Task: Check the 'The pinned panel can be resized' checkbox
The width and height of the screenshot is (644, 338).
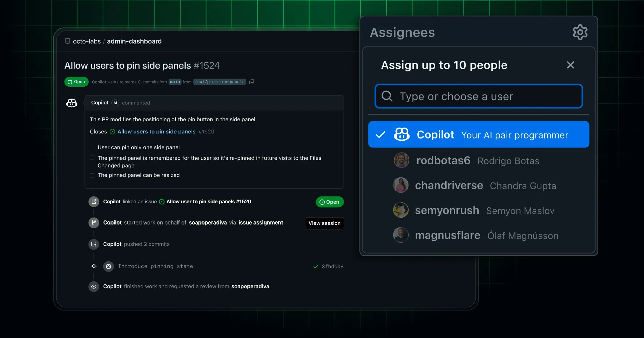Action: click(x=92, y=175)
